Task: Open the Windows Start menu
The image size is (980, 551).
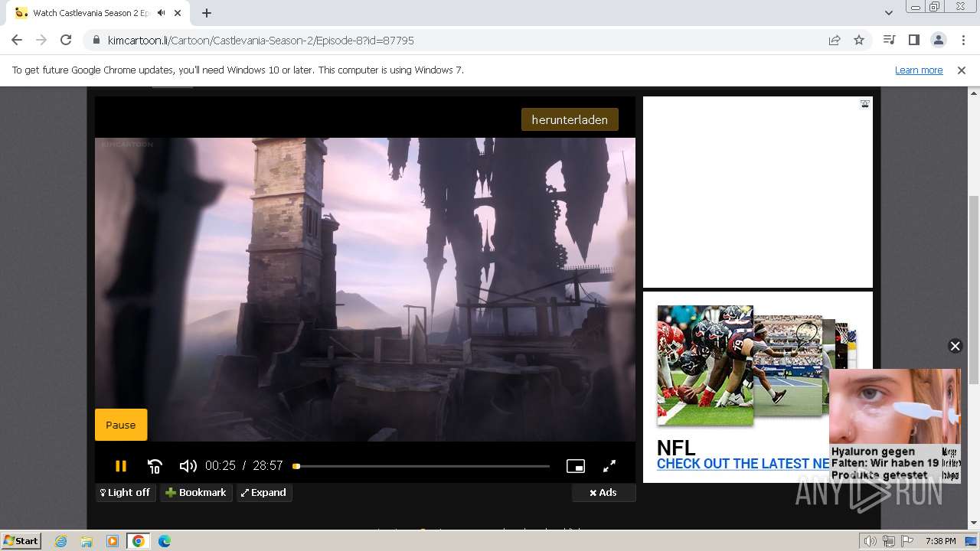Action: tap(21, 541)
